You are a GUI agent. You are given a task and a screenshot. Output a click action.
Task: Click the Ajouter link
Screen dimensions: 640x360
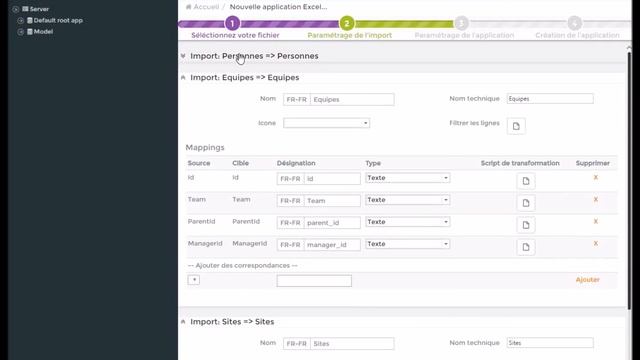click(x=587, y=280)
